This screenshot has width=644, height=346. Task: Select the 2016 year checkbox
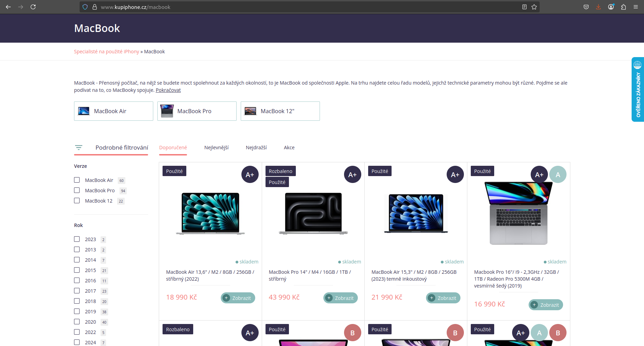[77, 280]
